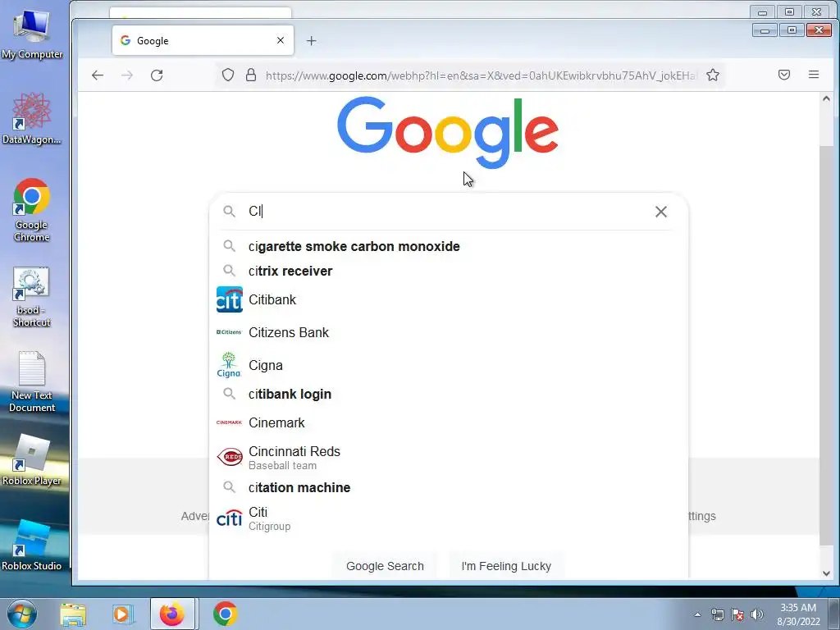The width and height of the screenshot is (840, 630).
Task: Click the Chrome taskbar icon
Action: coord(225,614)
